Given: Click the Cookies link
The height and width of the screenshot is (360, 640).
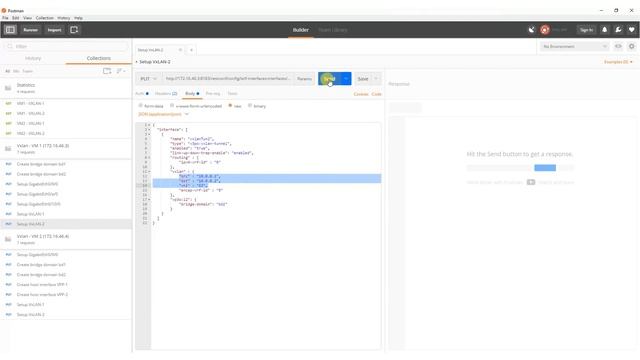Looking at the screenshot, I should click(361, 94).
